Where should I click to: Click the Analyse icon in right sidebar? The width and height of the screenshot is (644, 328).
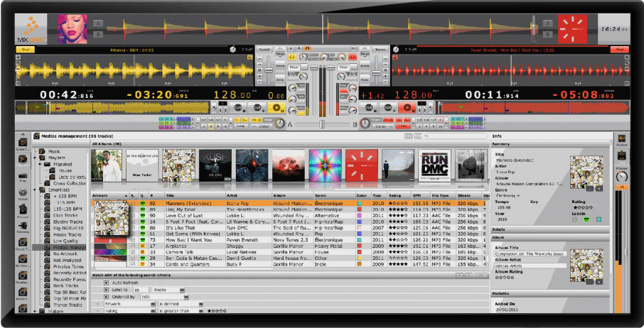(x=622, y=140)
